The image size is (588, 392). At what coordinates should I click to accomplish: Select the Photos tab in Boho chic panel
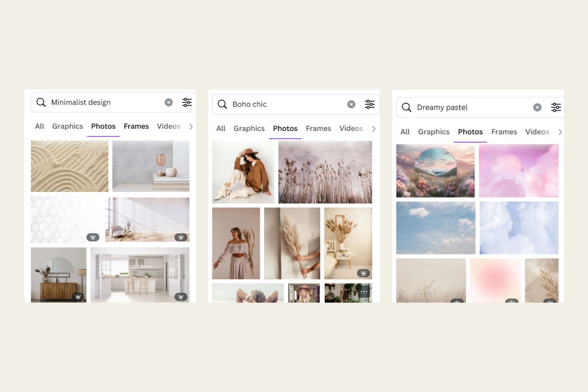click(x=285, y=129)
